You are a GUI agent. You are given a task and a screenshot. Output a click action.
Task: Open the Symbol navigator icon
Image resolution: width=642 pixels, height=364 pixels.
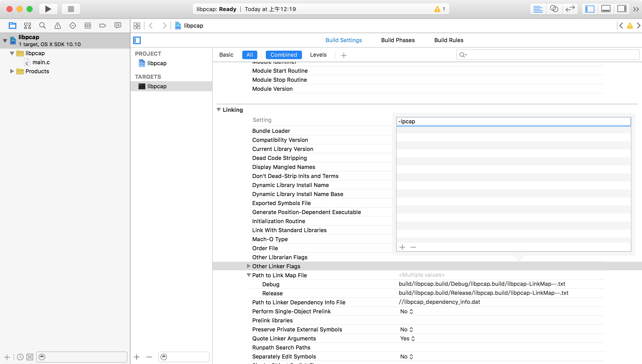27,26
